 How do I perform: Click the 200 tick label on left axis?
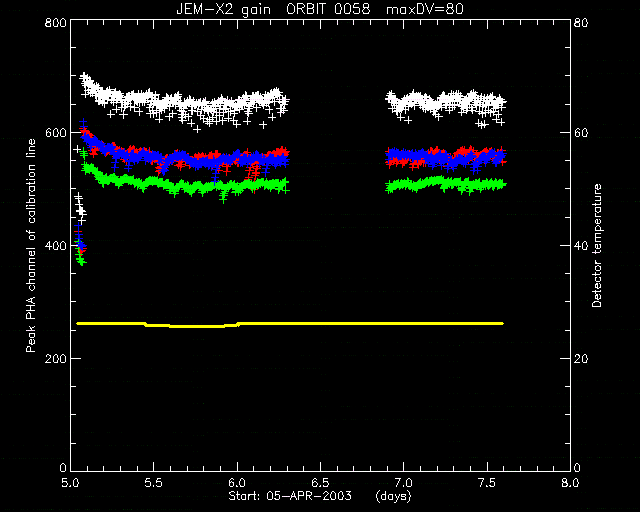[55, 358]
